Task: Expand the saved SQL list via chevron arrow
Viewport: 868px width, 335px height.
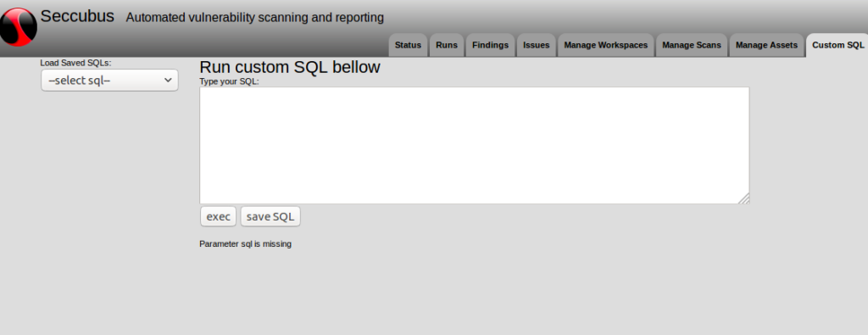Action: click(169, 81)
